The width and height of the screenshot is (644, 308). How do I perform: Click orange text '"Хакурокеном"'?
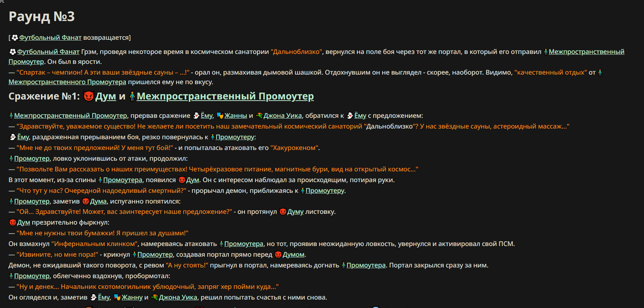(x=294, y=148)
